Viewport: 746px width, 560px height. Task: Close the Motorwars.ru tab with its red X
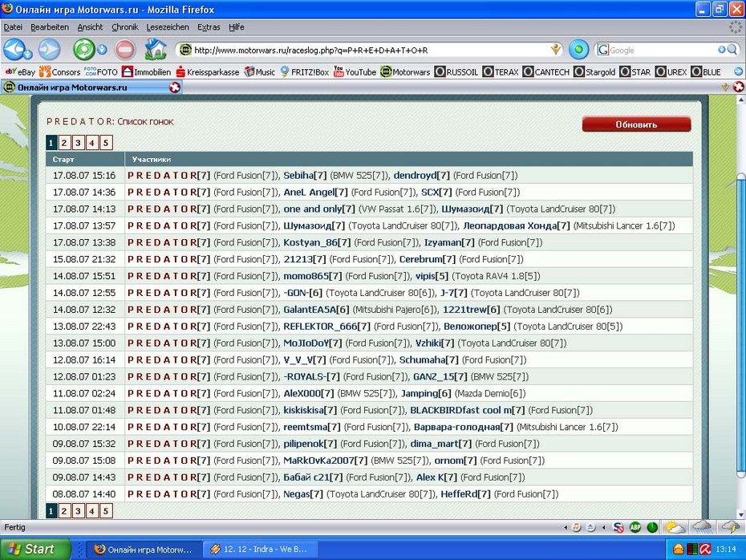175,87
